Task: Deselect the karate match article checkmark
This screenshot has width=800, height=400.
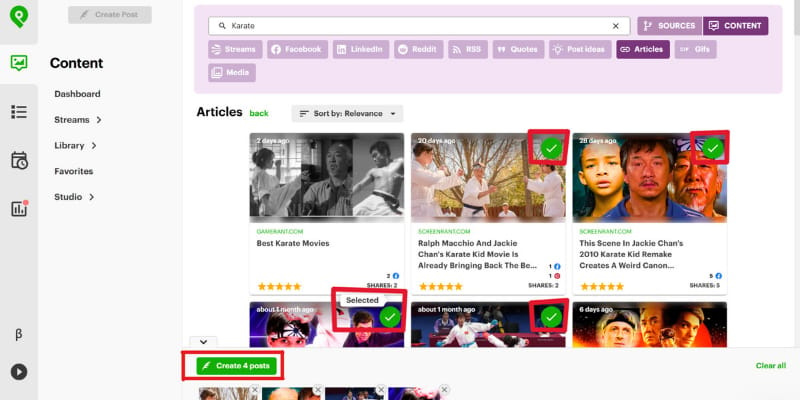Action: (551, 317)
